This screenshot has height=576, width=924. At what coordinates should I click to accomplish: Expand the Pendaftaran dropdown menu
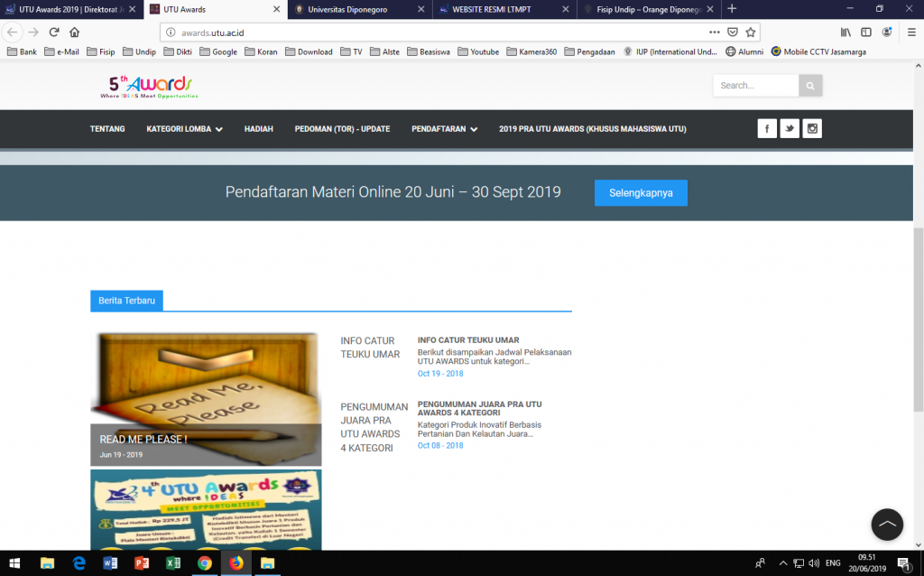pyautogui.click(x=444, y=129)
